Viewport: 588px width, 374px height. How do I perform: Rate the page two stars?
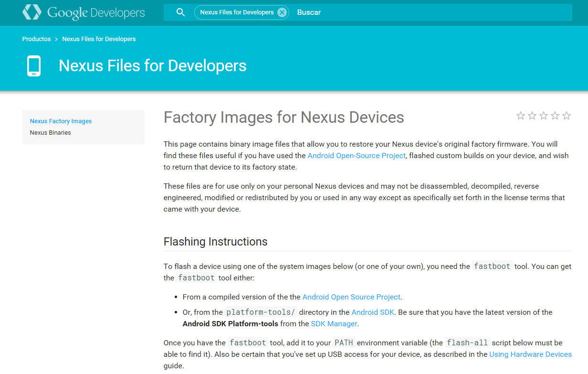[x=532, y=116]
